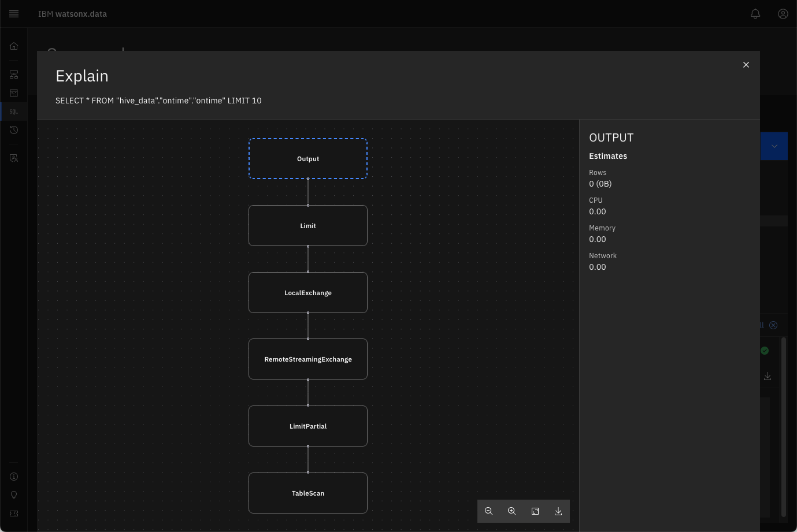The image size is (797, 532).
Task: Select the LimitPartial node
Action: coord(308,426)
